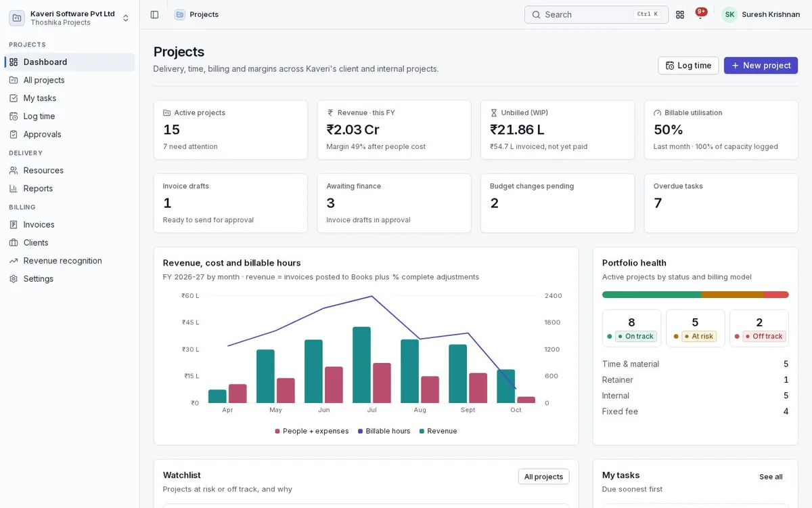This screenshot has width=812, height=508.
Task: Click the Projects breadcrumb folder icon
Action: pos(179,14)
